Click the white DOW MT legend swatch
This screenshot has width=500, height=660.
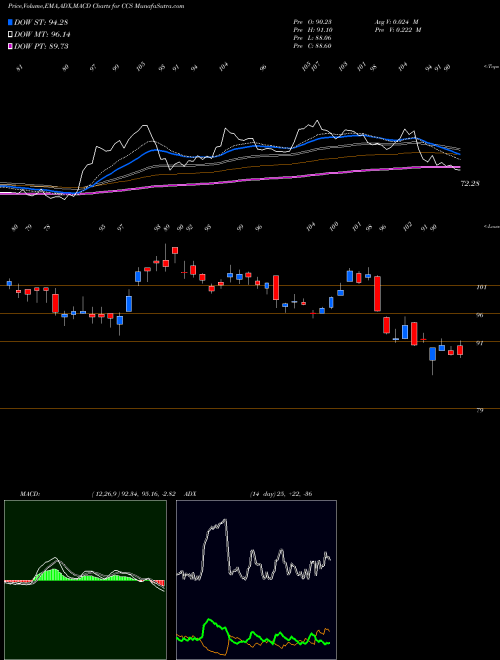pyautogui.click(x=10, y=35)
